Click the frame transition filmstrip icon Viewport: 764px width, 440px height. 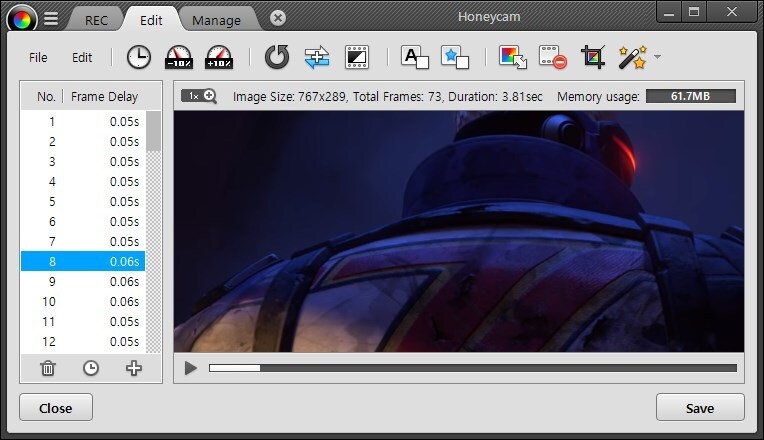coord(356,58)
